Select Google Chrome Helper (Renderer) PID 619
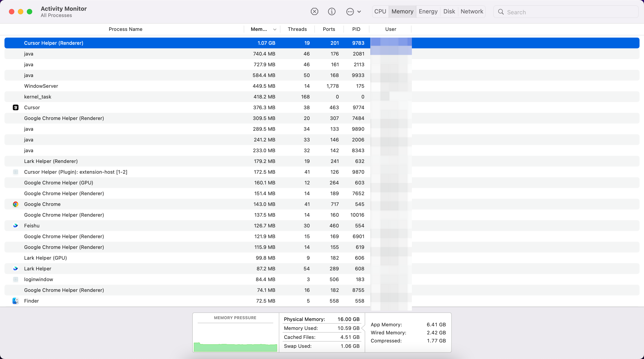 tap(322, 247)
